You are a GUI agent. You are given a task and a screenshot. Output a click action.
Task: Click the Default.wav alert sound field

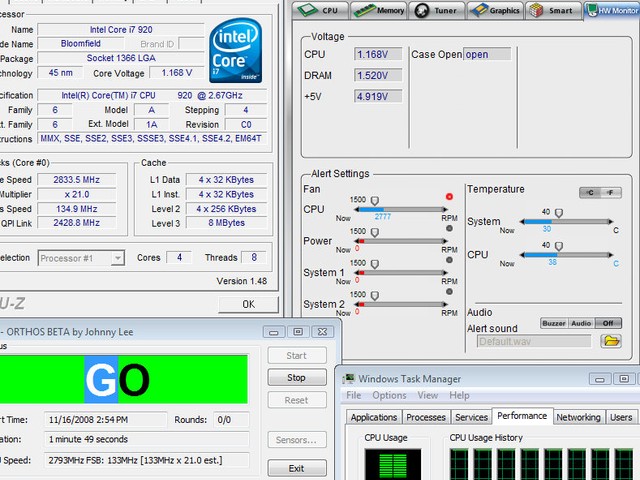(534, 341)
